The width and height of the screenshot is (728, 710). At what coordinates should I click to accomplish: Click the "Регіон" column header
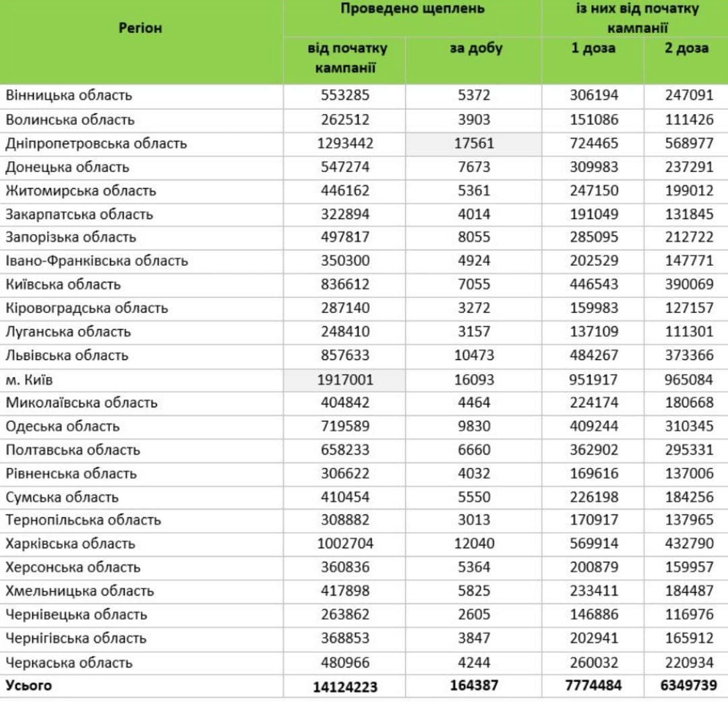(140, 28)
